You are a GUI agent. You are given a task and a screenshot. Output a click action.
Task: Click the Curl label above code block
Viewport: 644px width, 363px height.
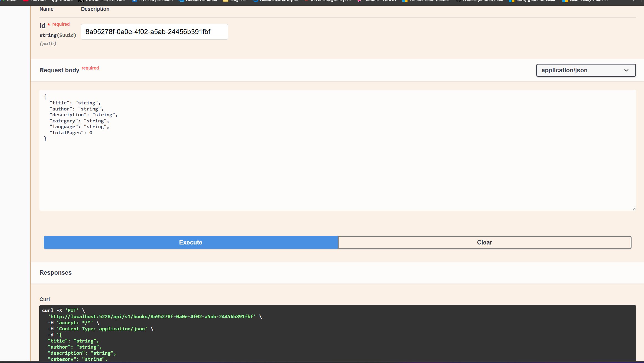[x=45, y=299]
